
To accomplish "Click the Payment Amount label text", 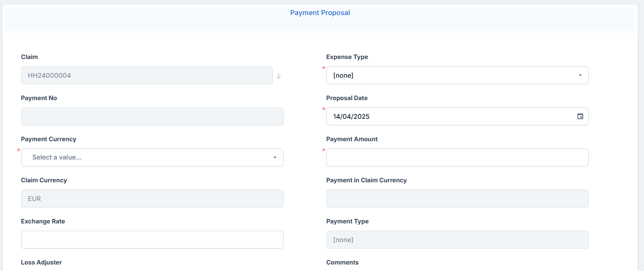I will point(352,139).
